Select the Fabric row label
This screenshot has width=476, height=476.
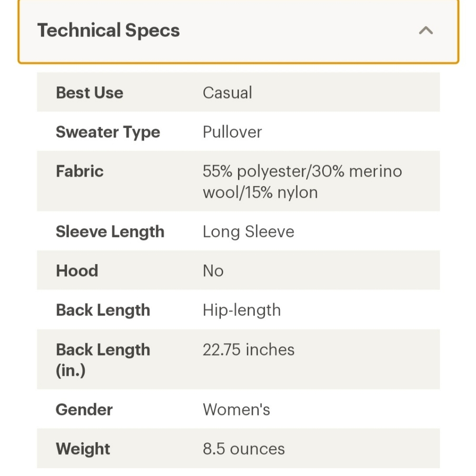point(79,171)
